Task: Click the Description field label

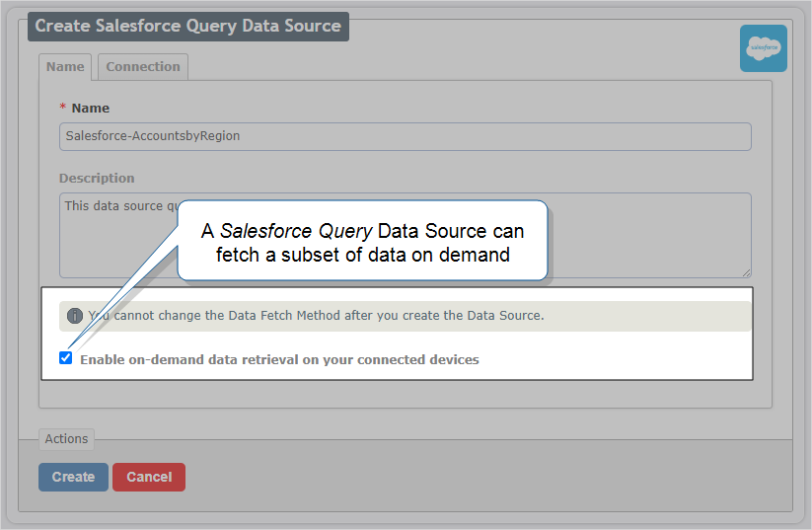Action: point(97,179)
